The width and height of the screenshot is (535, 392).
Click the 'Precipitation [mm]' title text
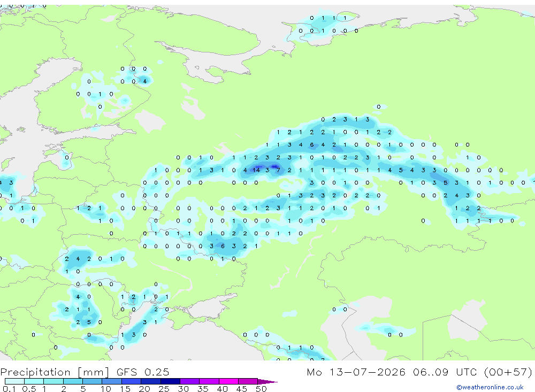[55, 372]
